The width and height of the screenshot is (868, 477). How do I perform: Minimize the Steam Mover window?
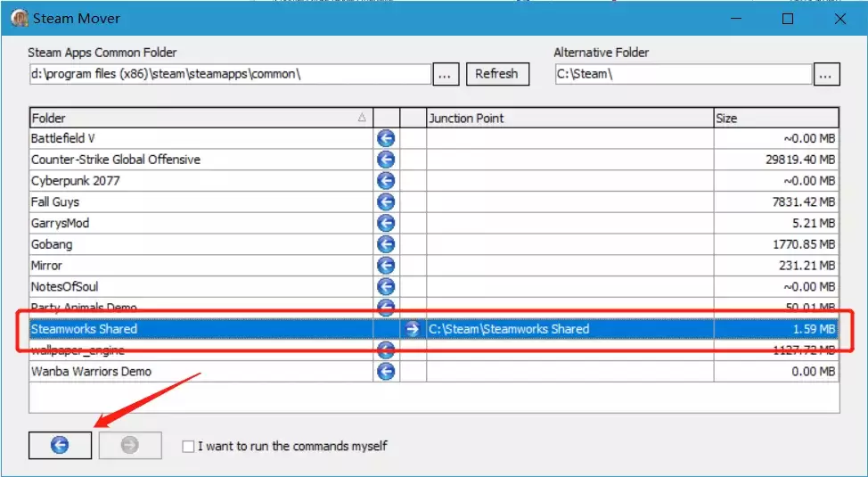point(736,19)
